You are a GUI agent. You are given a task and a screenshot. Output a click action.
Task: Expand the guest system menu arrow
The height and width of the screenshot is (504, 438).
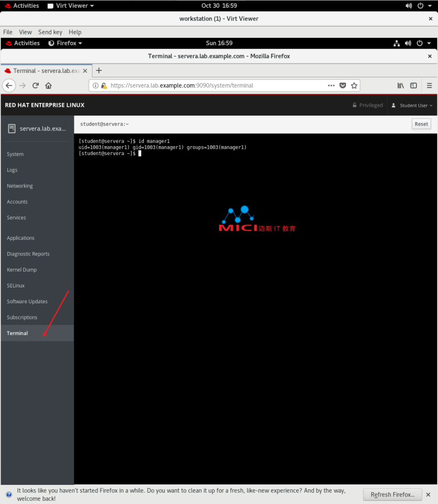point(429,43)
